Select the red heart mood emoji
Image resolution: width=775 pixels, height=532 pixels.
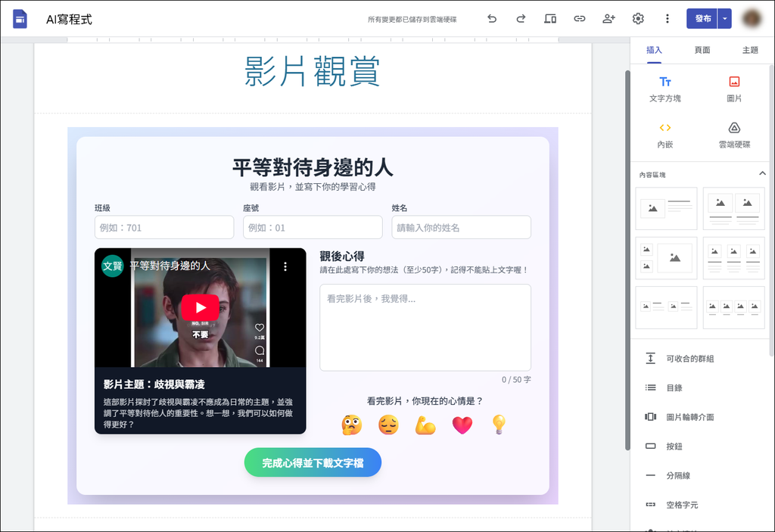click(x=462, y=425)
